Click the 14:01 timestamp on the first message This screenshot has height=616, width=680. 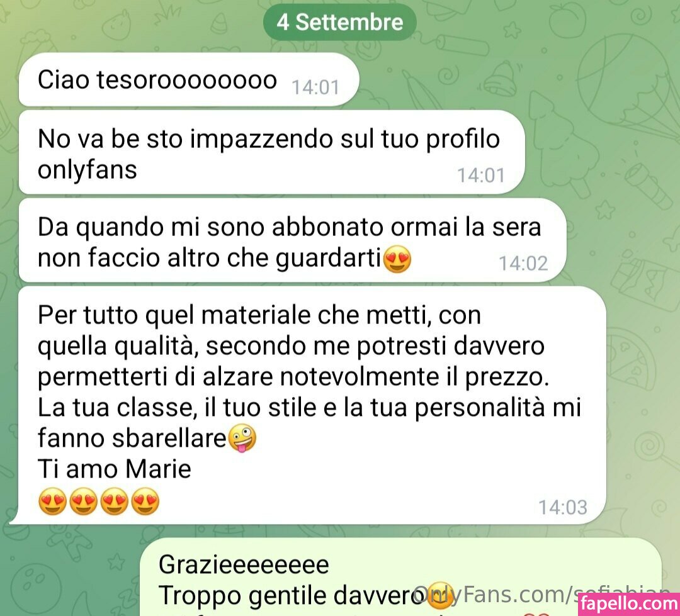(315, 87)
